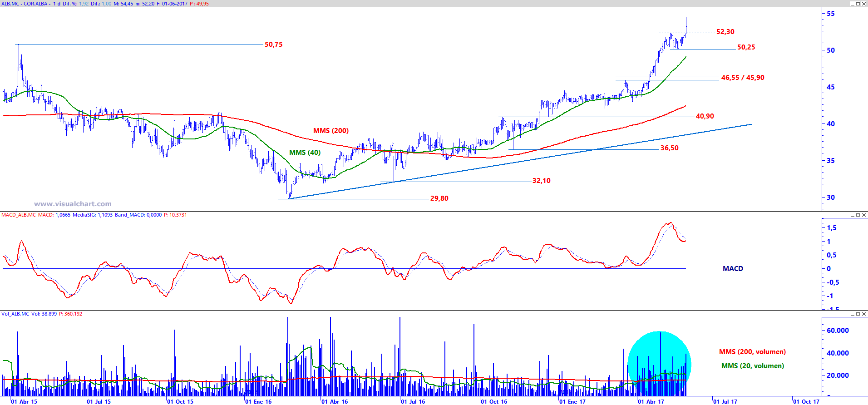Minimize the MACD indicator pane

(852, 215)
